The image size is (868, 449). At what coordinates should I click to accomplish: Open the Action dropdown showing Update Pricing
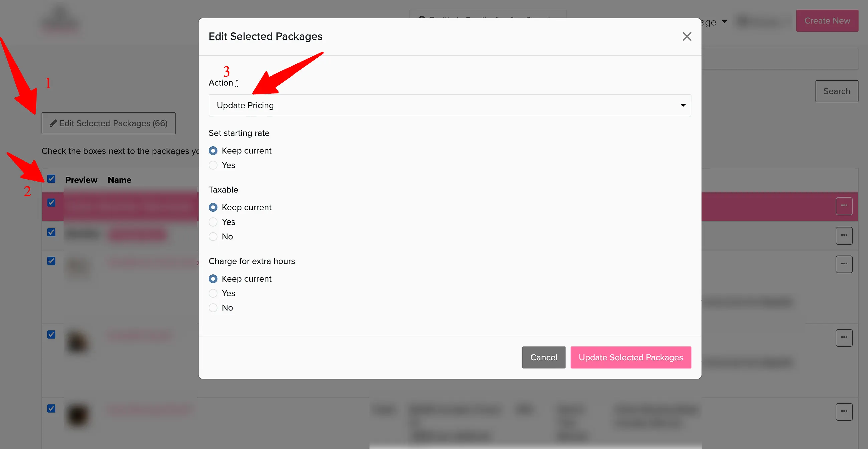click(450, 105)
